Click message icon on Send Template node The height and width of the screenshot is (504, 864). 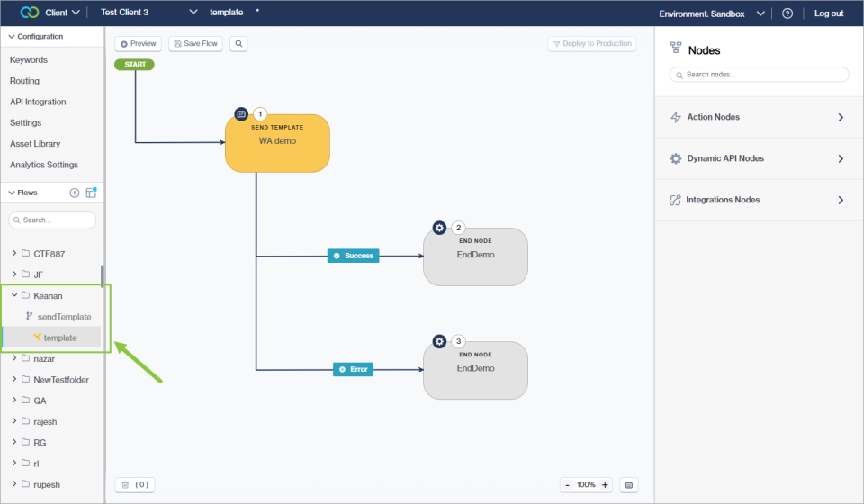[241, 114]
